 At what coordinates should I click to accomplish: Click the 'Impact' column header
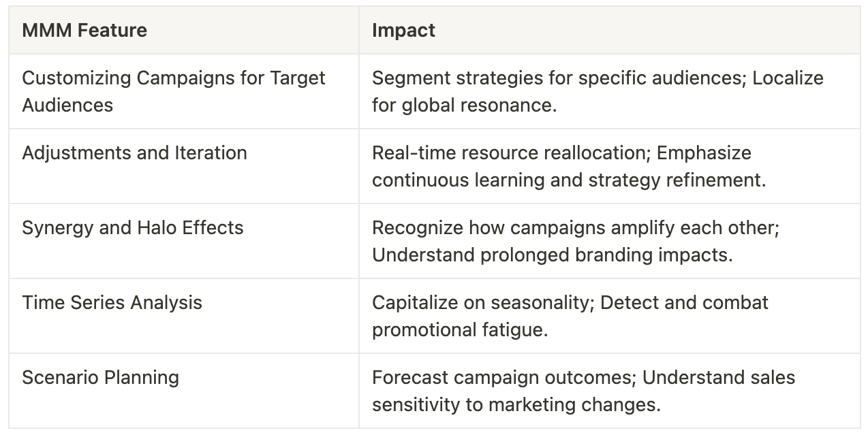[610, 30]
